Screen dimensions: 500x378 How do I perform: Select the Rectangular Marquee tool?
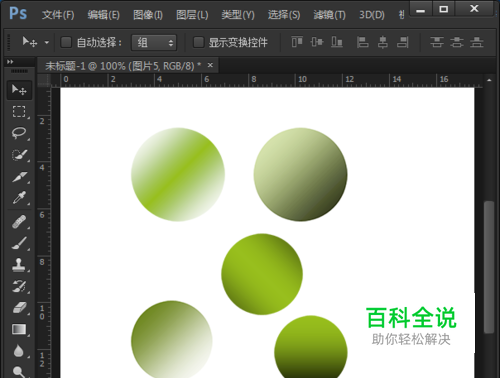click(x=19, y=112)
